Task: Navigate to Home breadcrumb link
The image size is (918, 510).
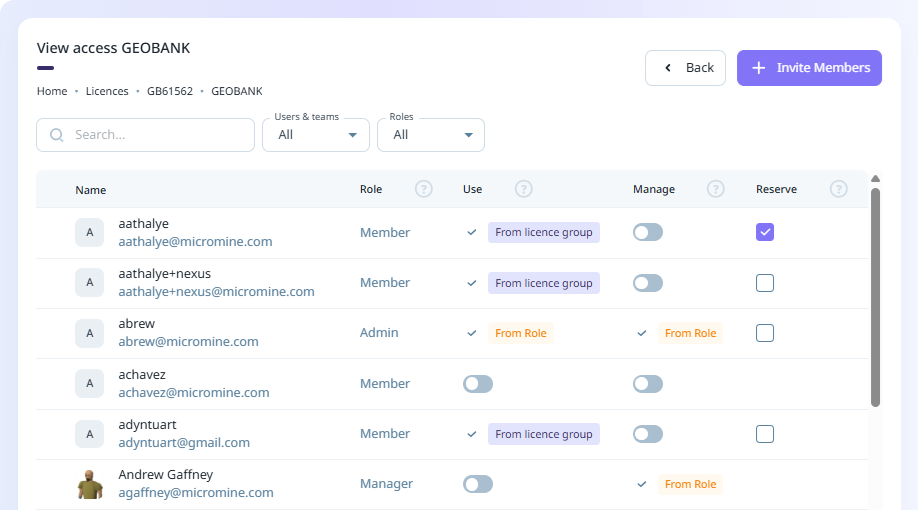Action: (52, 91)
